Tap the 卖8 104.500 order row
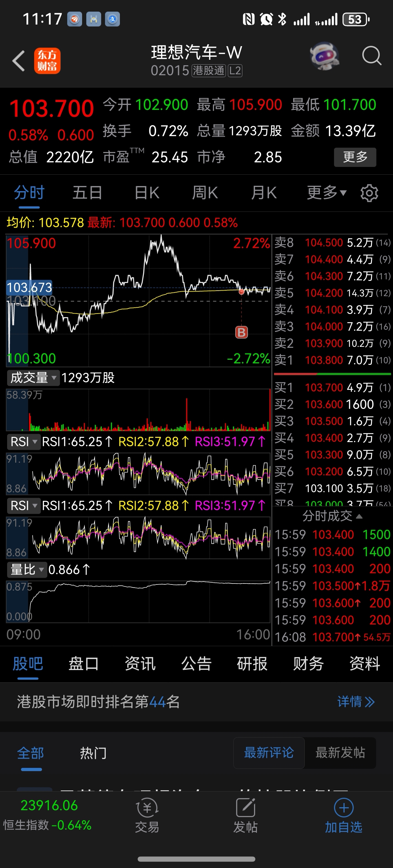The width and height of the screenshot is (393, 868). [332, 242]
